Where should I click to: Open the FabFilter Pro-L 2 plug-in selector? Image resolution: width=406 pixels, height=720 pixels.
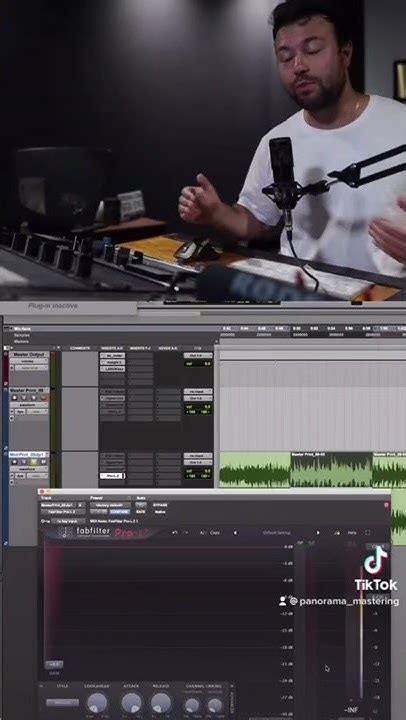point(63,511)
